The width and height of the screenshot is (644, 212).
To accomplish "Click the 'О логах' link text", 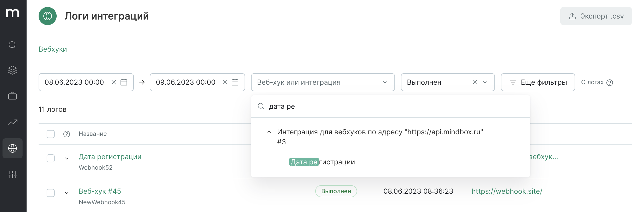I will pos(592,82).
